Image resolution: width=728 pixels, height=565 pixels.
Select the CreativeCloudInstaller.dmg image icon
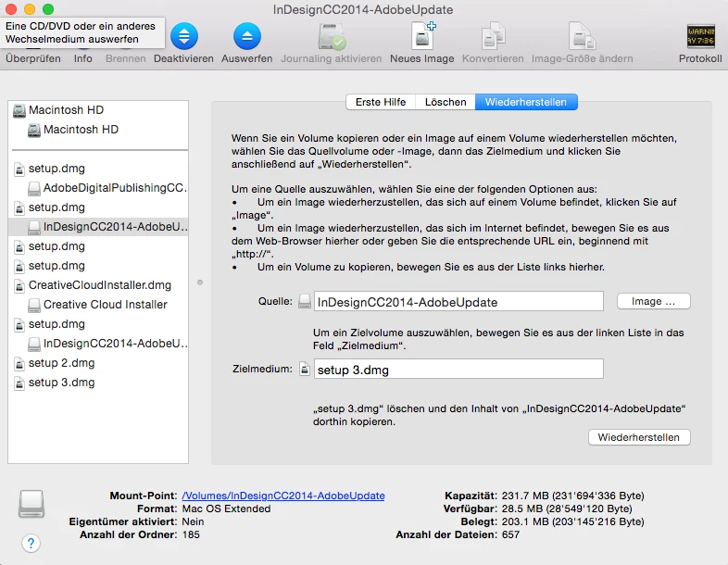point(19,285)
